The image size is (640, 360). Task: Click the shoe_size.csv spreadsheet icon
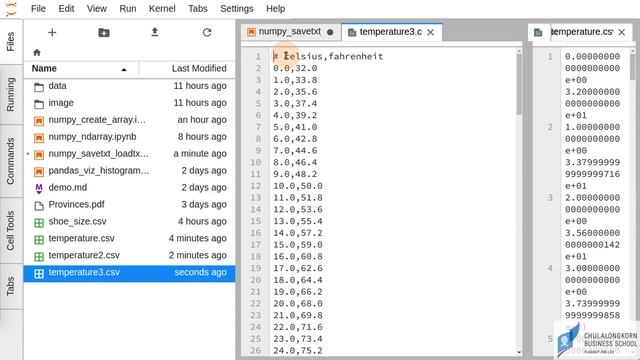tap(39, 222)
